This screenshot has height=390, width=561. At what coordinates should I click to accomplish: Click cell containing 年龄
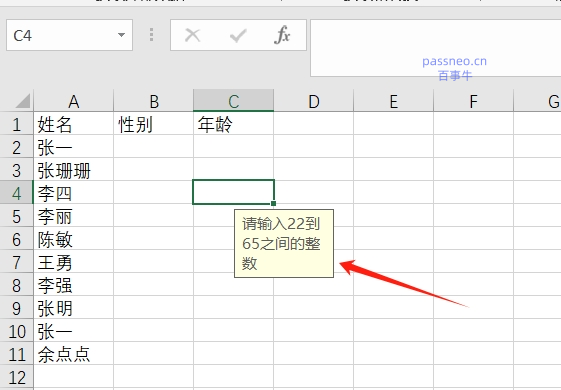pyautogui.click(x=234, y=124)
